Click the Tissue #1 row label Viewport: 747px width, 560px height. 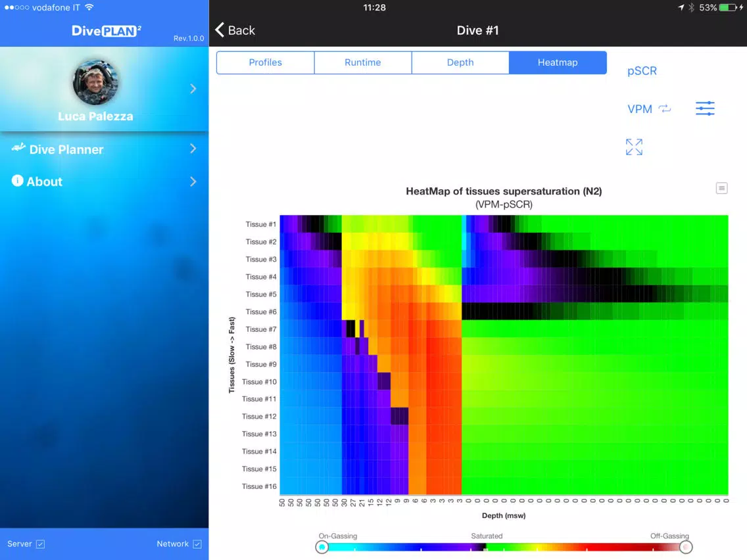pyautogui.click(x=260, y=224)
